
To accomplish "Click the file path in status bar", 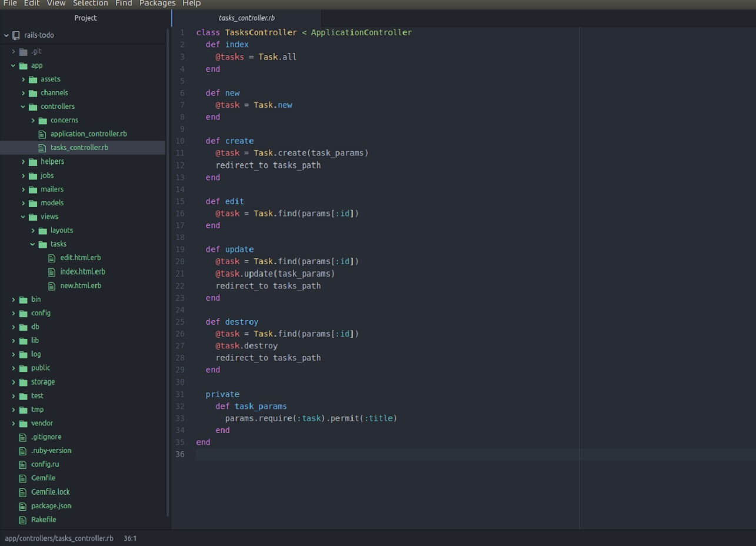I will coord(59,538).
